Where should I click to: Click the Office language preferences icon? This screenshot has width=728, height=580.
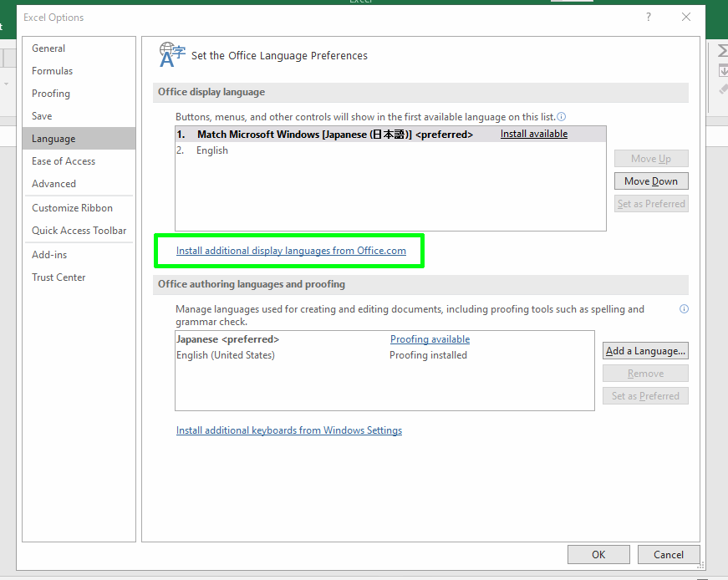point(172,55)
